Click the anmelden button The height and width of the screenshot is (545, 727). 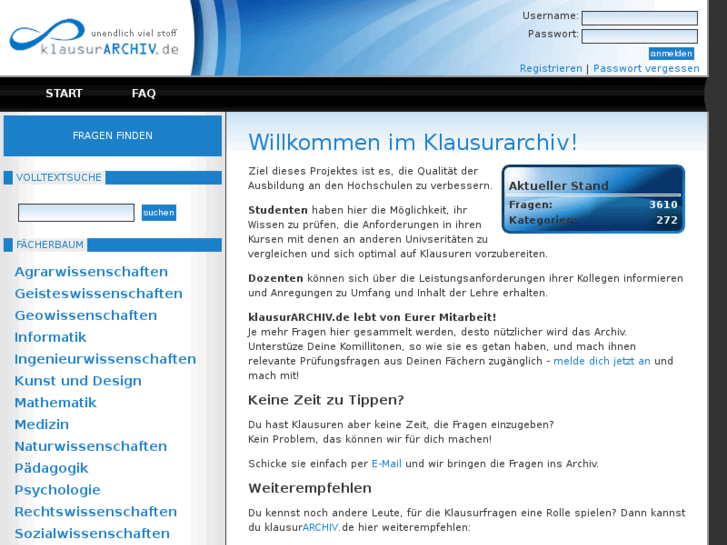point(671,53)
